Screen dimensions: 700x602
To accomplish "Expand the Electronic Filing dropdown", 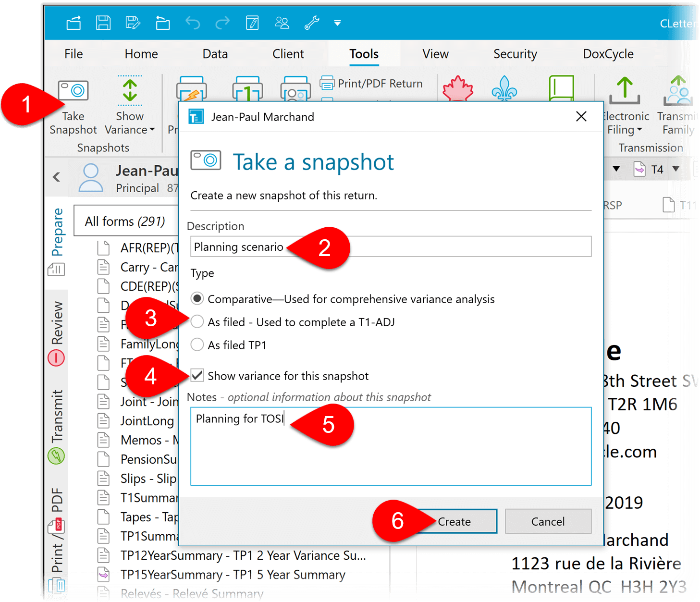I will (639, 130).
